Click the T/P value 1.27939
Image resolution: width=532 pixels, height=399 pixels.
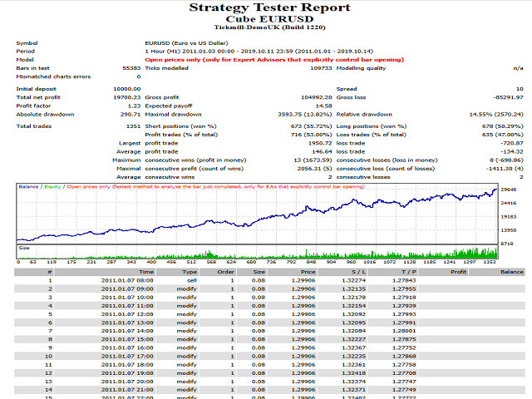404,306
